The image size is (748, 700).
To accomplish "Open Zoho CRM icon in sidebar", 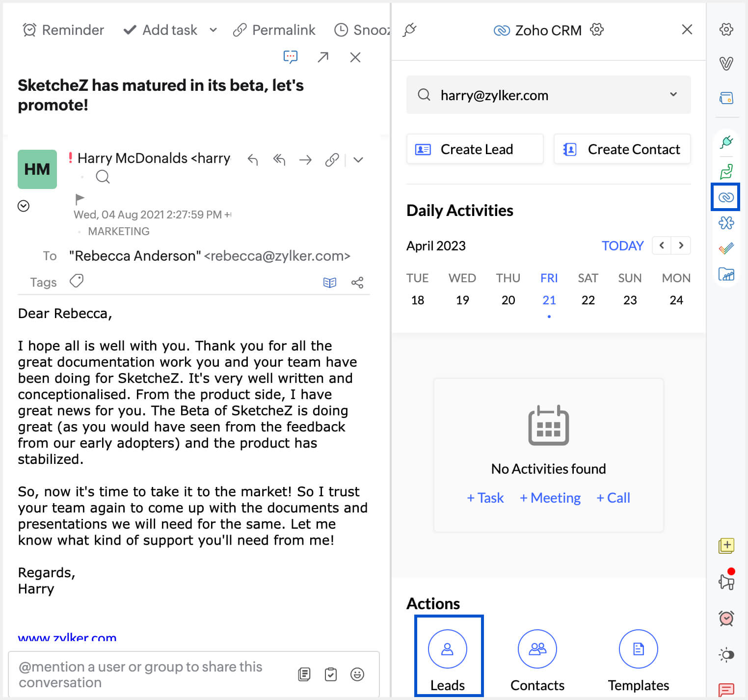I will [x=726, y=197].
